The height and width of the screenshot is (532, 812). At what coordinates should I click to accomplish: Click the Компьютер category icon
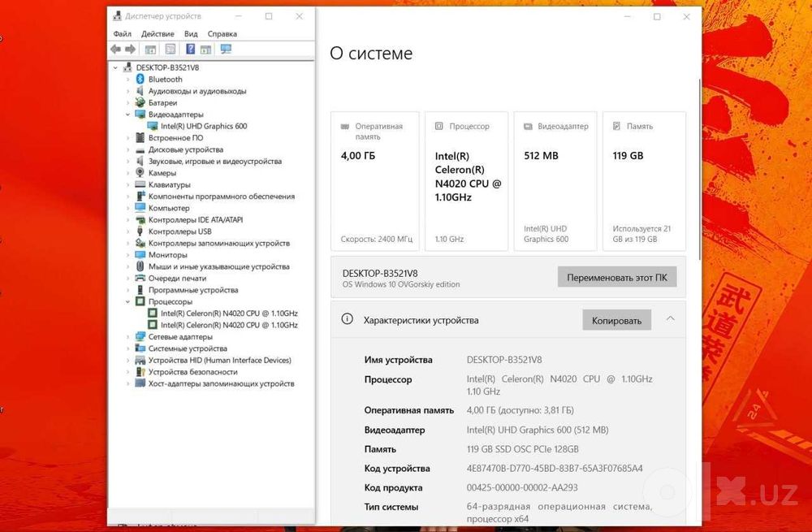coord(140,208)
